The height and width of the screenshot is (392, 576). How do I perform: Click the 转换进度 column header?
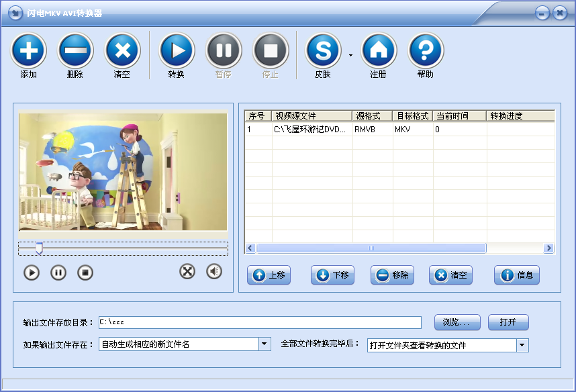[520, 115]
